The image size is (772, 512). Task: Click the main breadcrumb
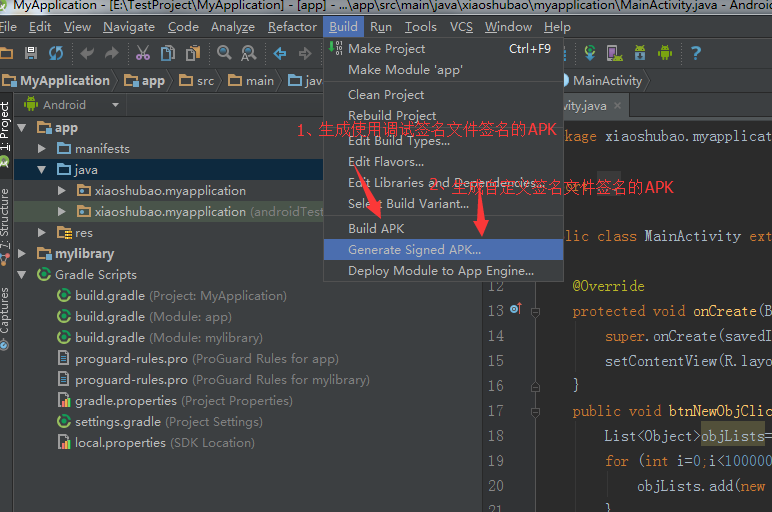(251, 81)
